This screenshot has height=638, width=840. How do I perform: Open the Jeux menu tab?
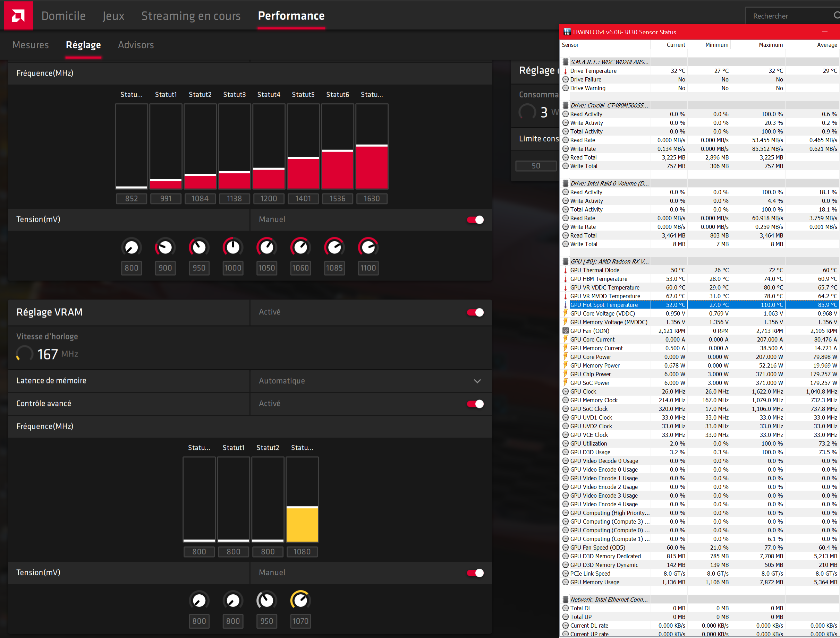pos(113,16)
